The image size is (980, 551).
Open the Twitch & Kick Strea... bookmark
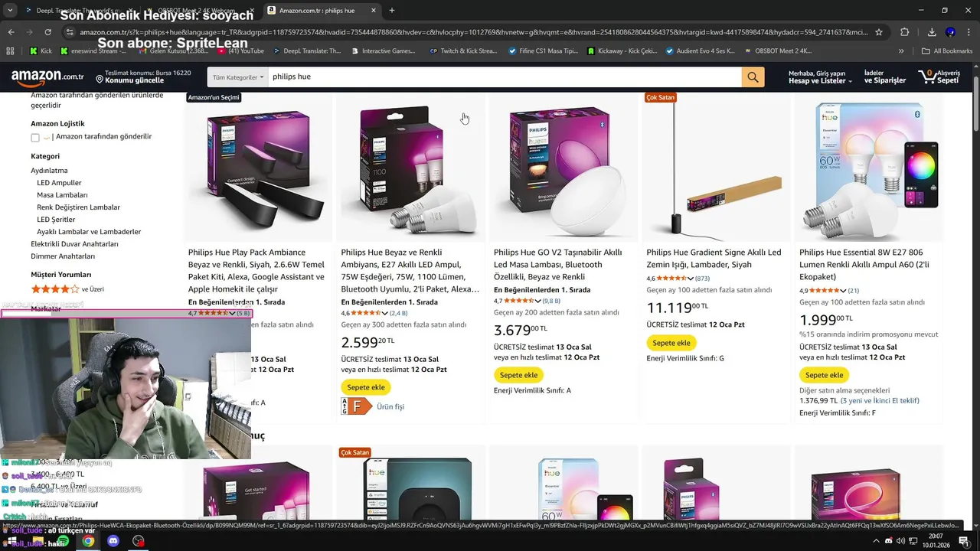[x=463, y=51]
